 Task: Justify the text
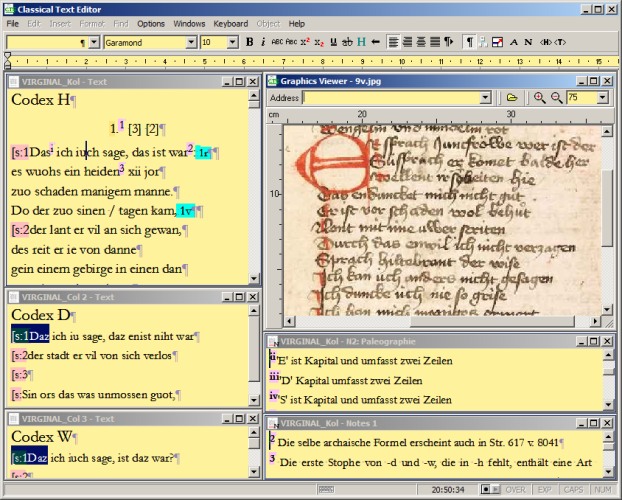pos(435,42)
